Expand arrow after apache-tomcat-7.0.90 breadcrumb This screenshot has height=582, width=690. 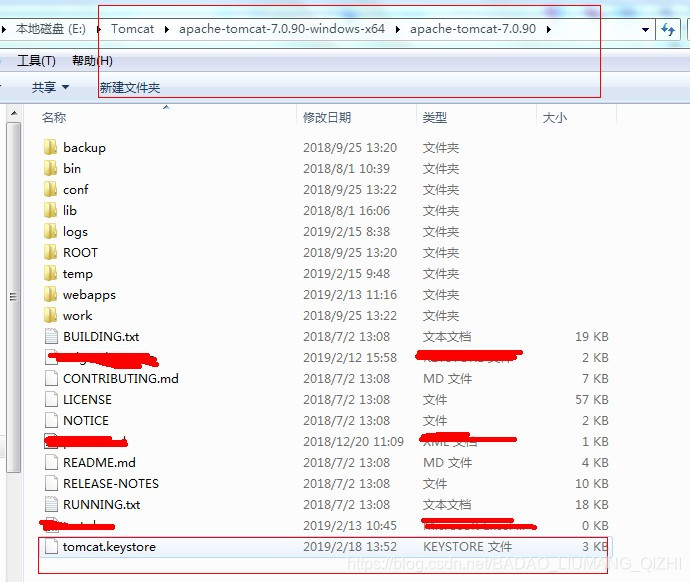(x=549, y=29)
